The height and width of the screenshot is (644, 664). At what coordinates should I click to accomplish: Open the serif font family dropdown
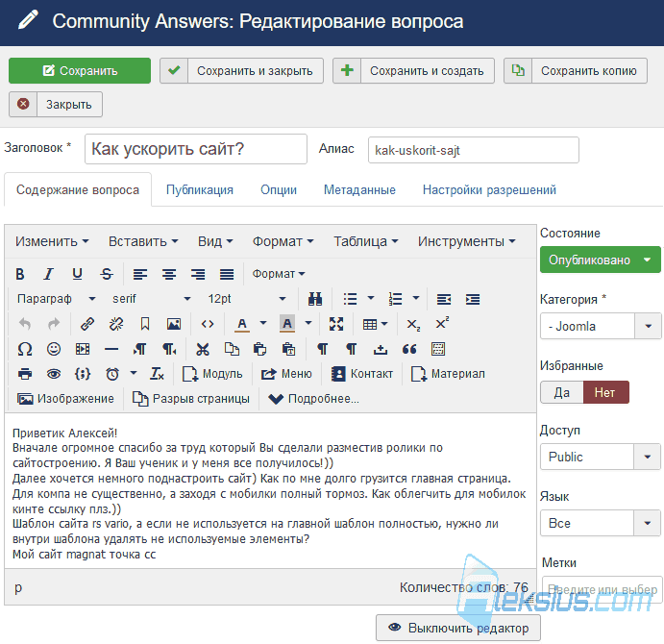click(151, 299)
